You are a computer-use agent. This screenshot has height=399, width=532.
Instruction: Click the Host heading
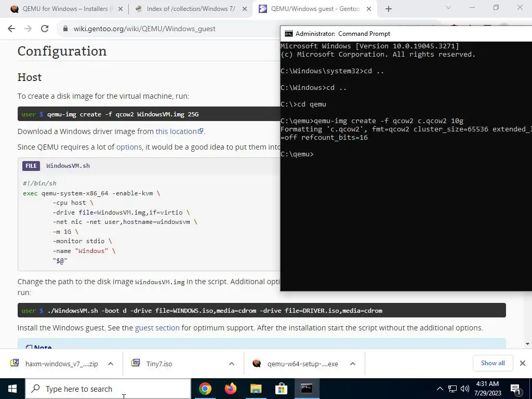click(x=30, y=77)
